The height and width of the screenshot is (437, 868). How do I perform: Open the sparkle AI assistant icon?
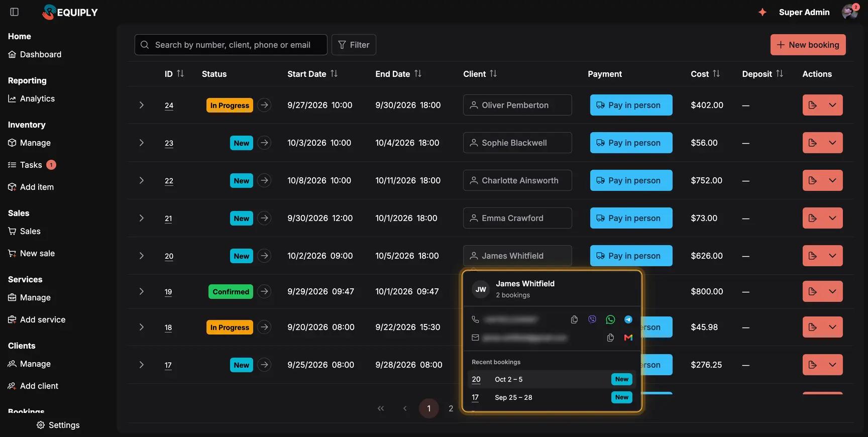763,12
